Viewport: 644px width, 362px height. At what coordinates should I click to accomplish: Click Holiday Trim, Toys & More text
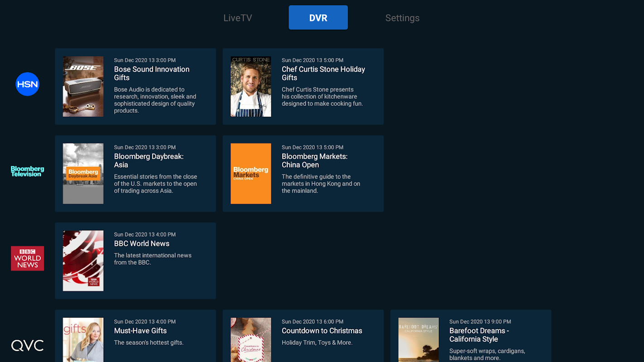(317, 343)
